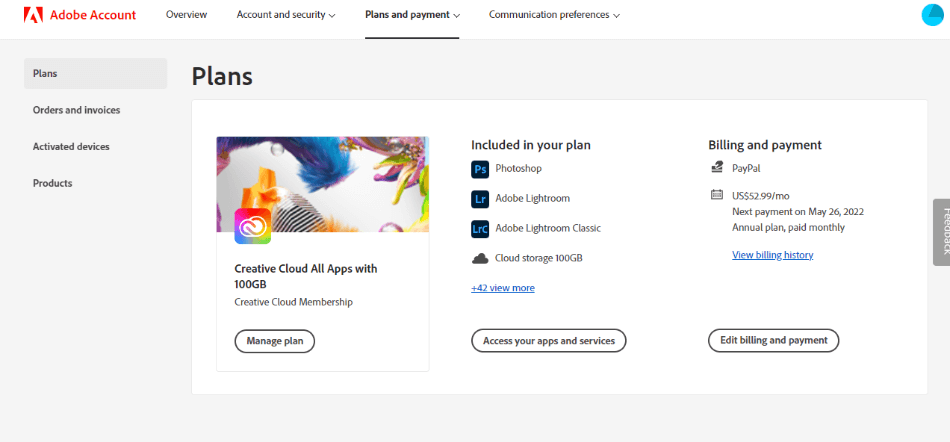The image size is (950, 442).
Task: Click the Creative Cloud Membership text
Action: [x=293, y=302]
